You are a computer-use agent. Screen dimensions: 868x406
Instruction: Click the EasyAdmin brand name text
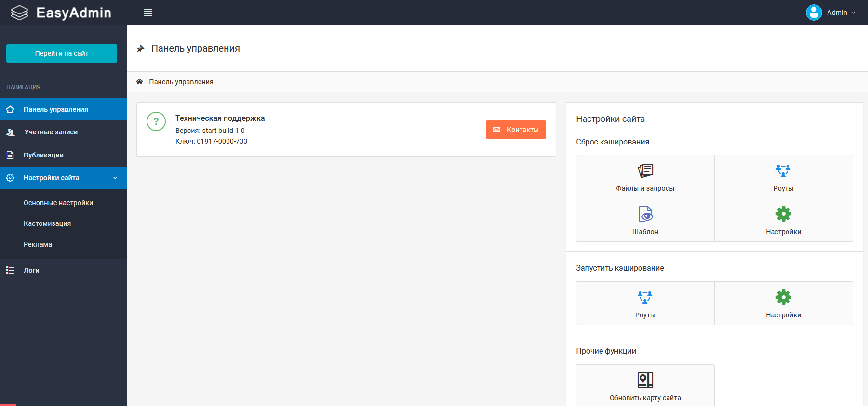(x=74, y=13)
